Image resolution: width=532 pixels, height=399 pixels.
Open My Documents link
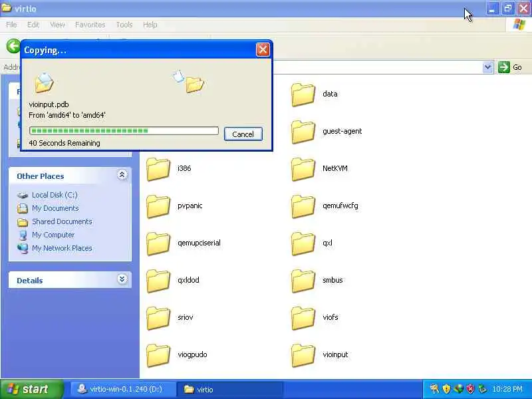(x=55, y=208)
